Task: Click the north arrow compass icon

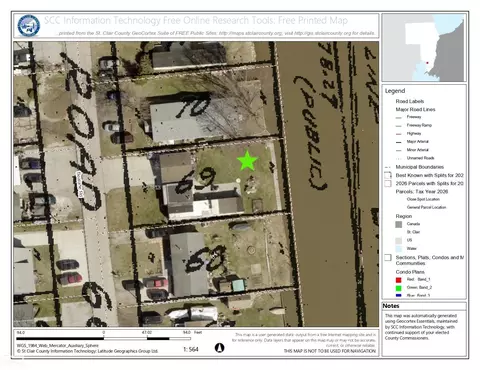Action: (x=219, y=348)
